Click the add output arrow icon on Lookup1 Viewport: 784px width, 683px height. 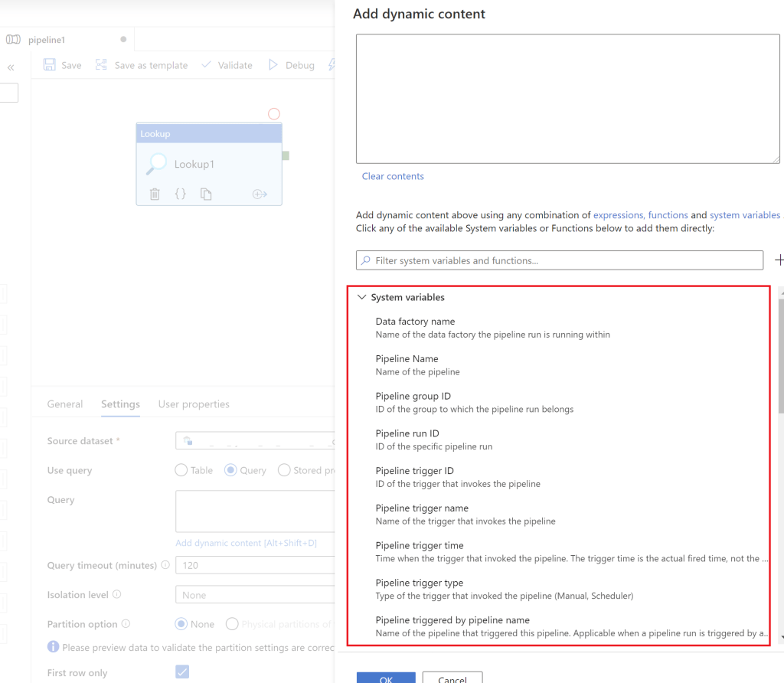pyautogui.click(x=260, y=194)
